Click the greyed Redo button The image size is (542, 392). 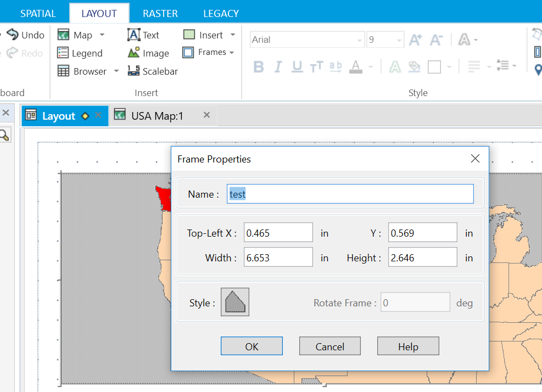click(25, 53)
